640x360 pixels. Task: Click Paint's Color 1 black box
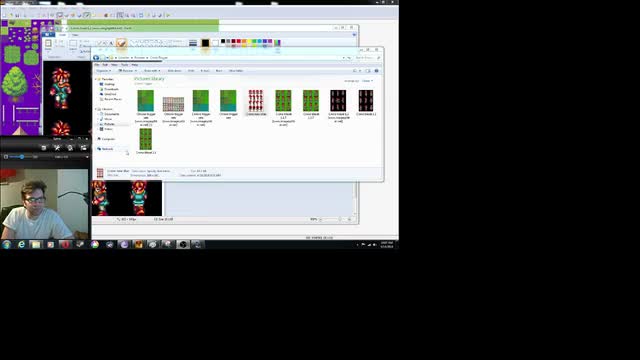tap(205, 43)
